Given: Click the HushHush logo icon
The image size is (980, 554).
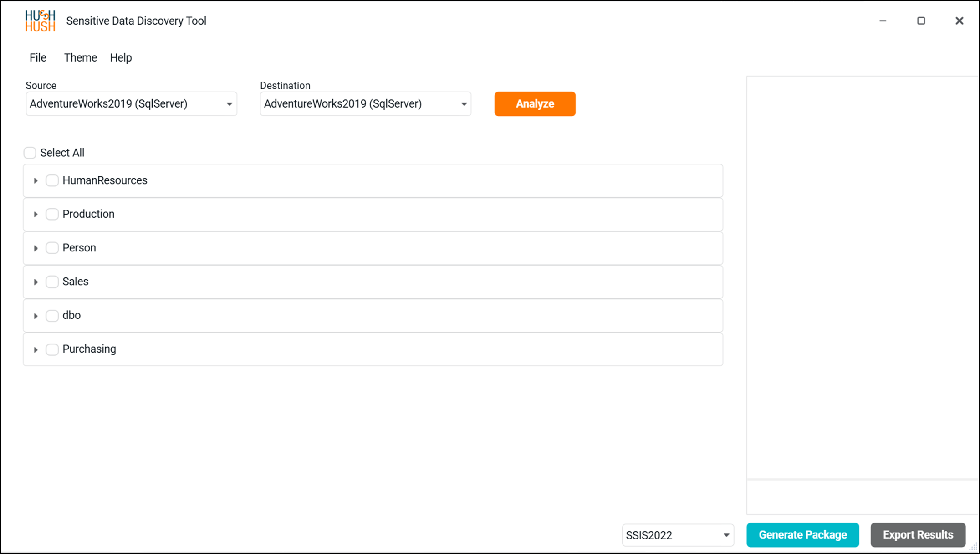Looking at the screenshot, I should tap(40, 21).
